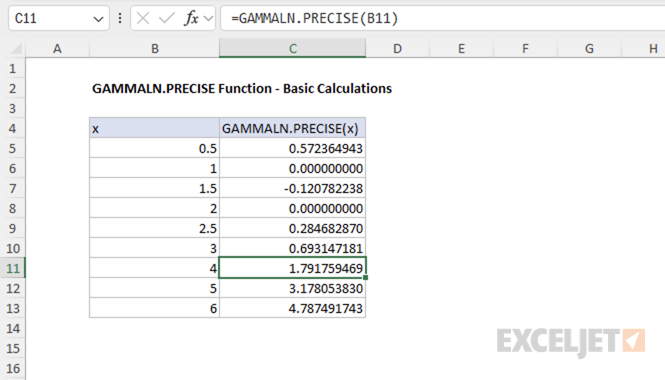Click the Cancel X icon in formula bar

tap(143, 18)
